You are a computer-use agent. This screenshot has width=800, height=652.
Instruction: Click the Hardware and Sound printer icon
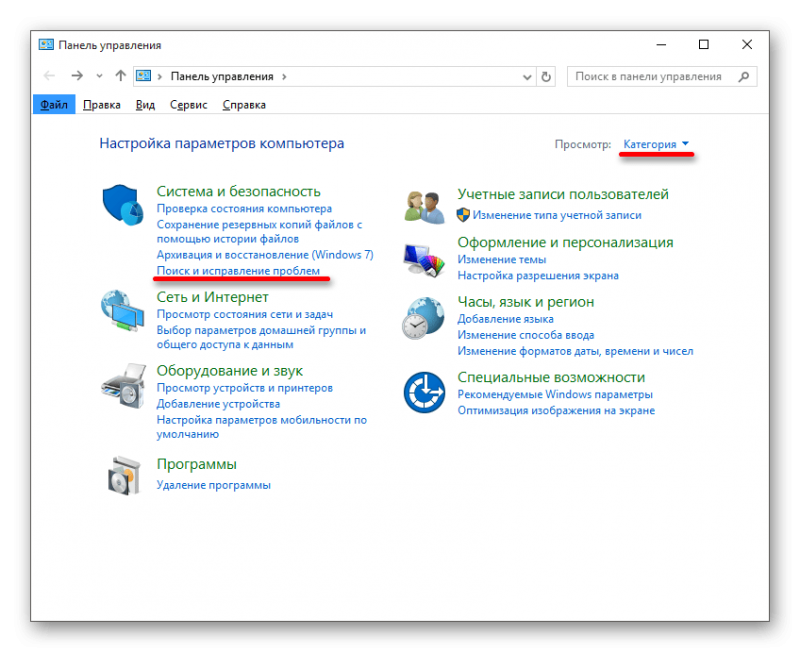(x=124, y=386)
